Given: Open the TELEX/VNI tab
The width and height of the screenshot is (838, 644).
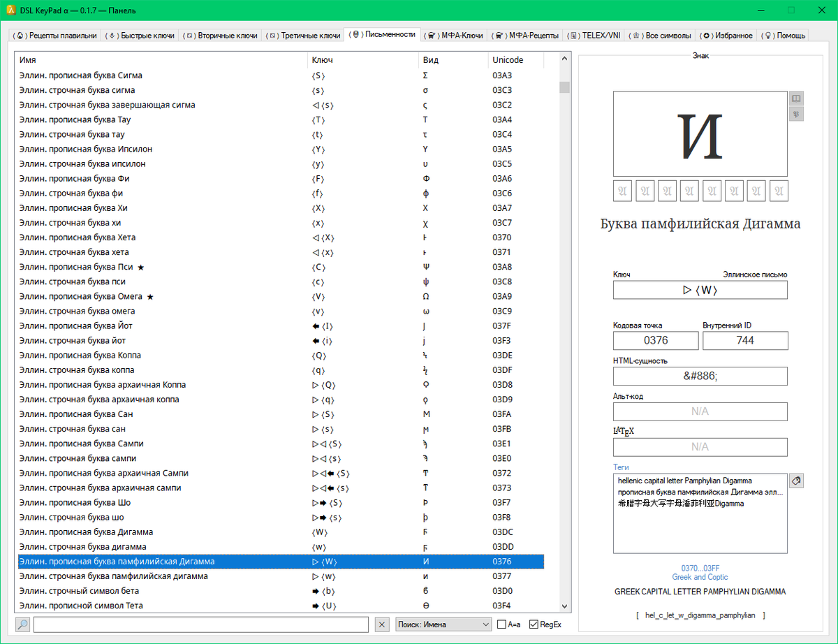Looking at the screenshot, I should [594, 35].
